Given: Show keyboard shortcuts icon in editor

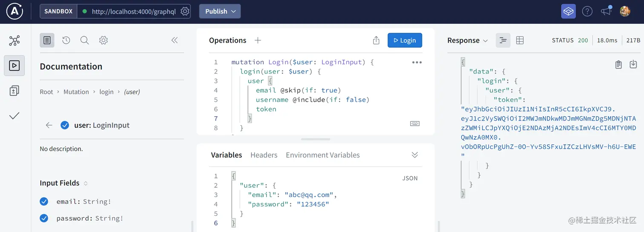Looking at the screenshot, I should coord(415,123).
